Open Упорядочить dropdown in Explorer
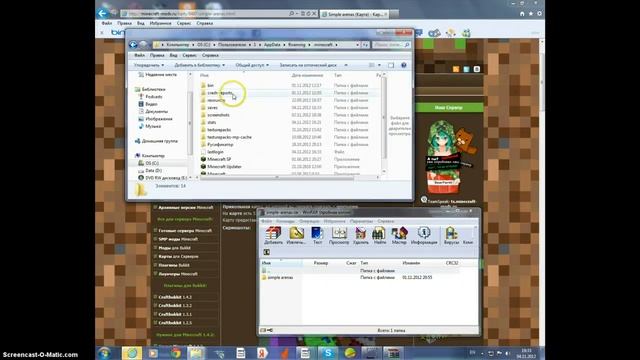 tap(149, 65)
